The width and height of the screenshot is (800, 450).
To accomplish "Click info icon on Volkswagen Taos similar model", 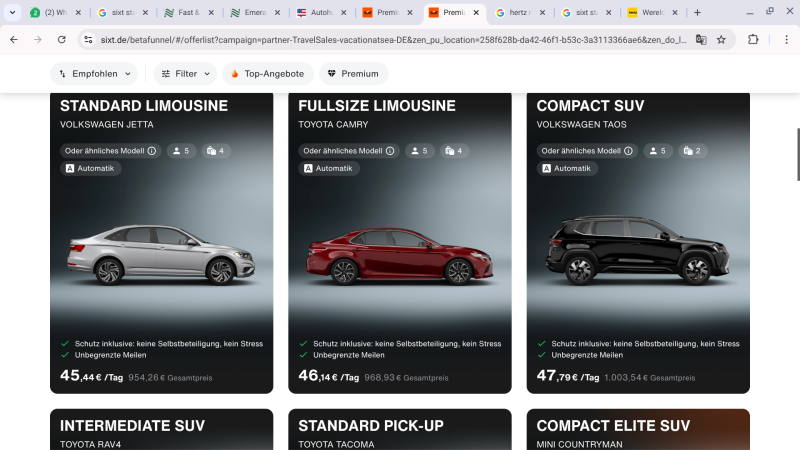I will 629,151.
